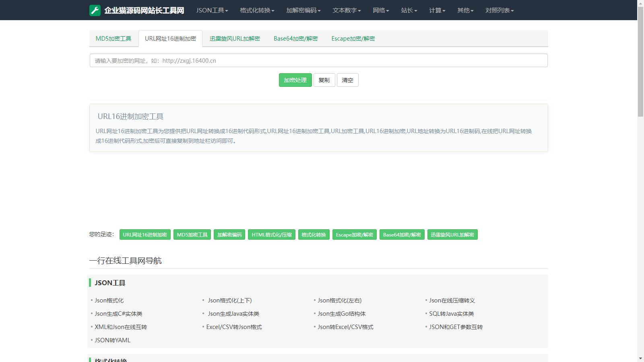The width and height of the screenshot is (644, 362).
Task: Switch to the Escape加密/解密 tab
Action: pyautogui.click(x=353, y=39)
